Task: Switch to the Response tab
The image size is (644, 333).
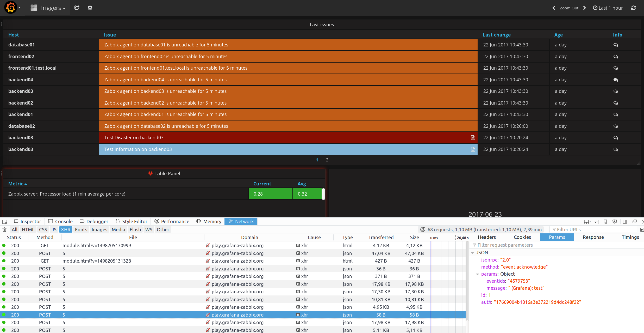Action: tap(593, 237)
